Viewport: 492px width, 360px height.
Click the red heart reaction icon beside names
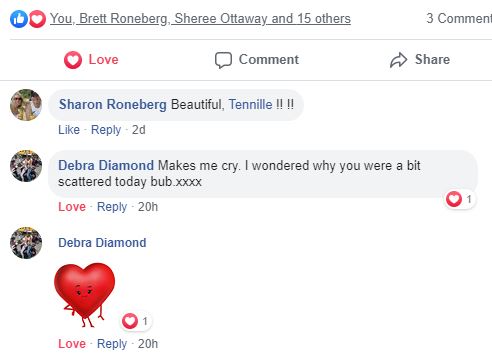click(37, 19)
